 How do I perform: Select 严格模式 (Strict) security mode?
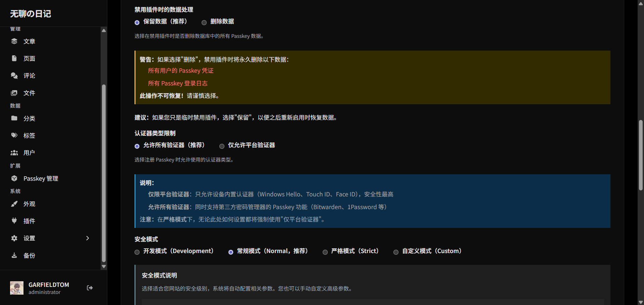(325, 252)
